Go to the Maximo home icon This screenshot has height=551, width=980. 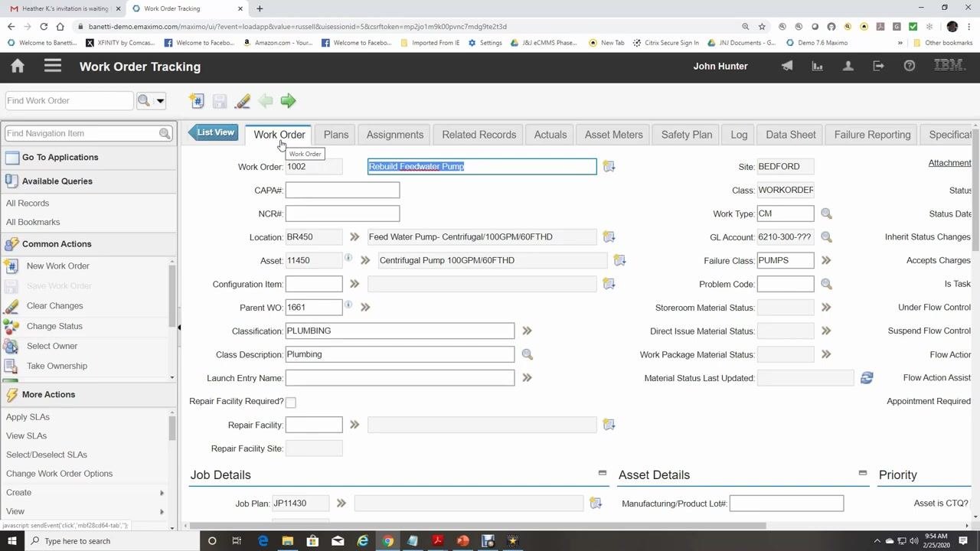[18, 67]
